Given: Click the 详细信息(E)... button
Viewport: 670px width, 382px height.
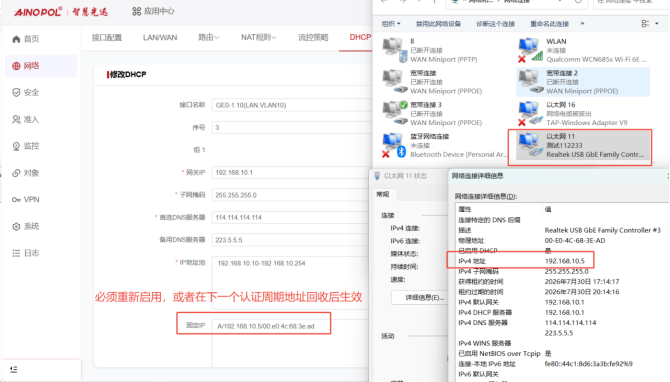Looking at the screenshot, I should point(420,297).
